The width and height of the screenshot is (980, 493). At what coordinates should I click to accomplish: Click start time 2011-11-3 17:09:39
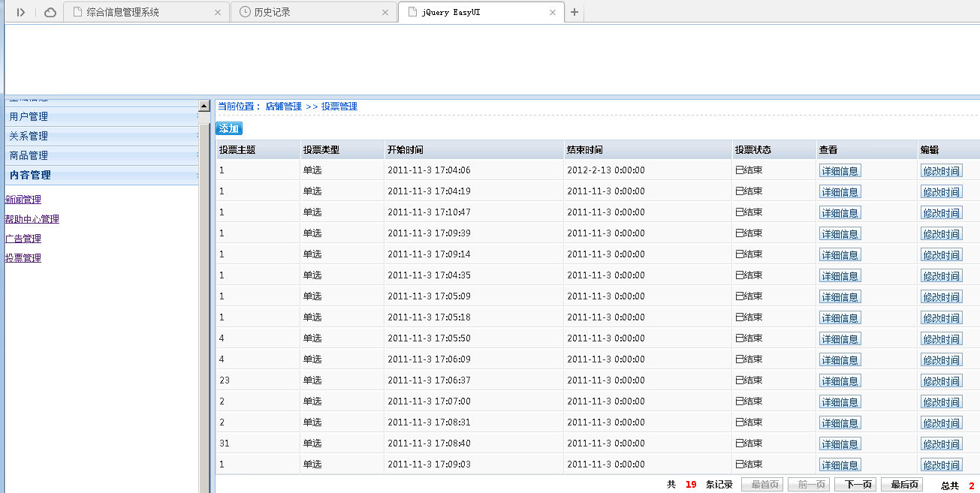pos(429,233)
